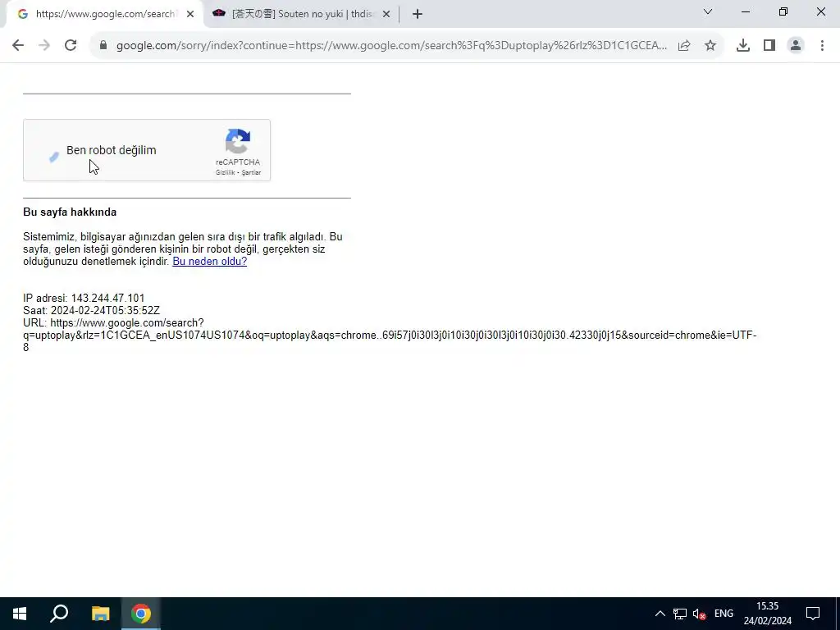Close the Souten no yuki tab

click(x=386, y=14)
